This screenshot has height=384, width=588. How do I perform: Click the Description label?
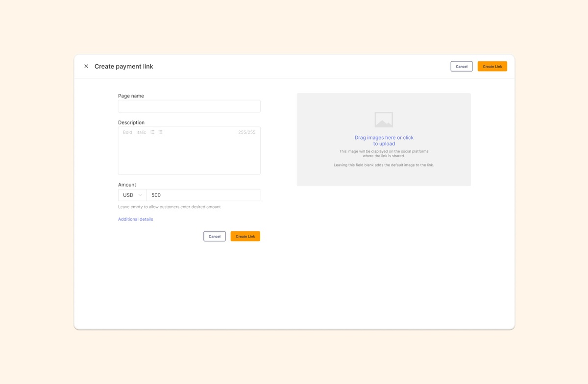click(x=131, y=122)
